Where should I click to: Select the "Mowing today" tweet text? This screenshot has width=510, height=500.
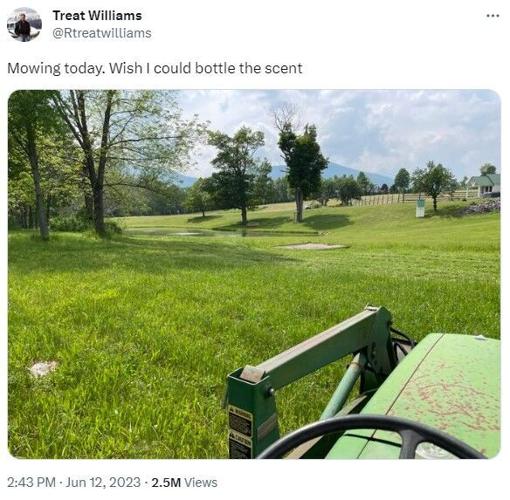pos(155,68)
